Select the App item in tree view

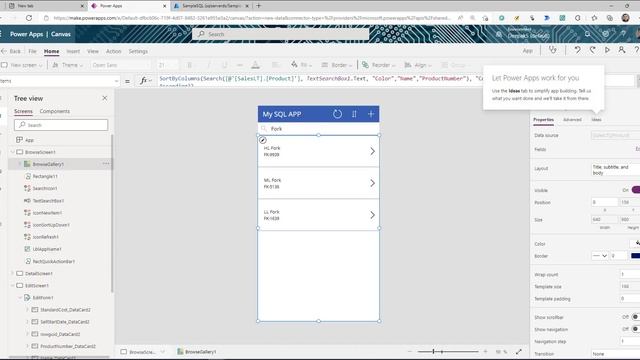click(x=29, y=140)
